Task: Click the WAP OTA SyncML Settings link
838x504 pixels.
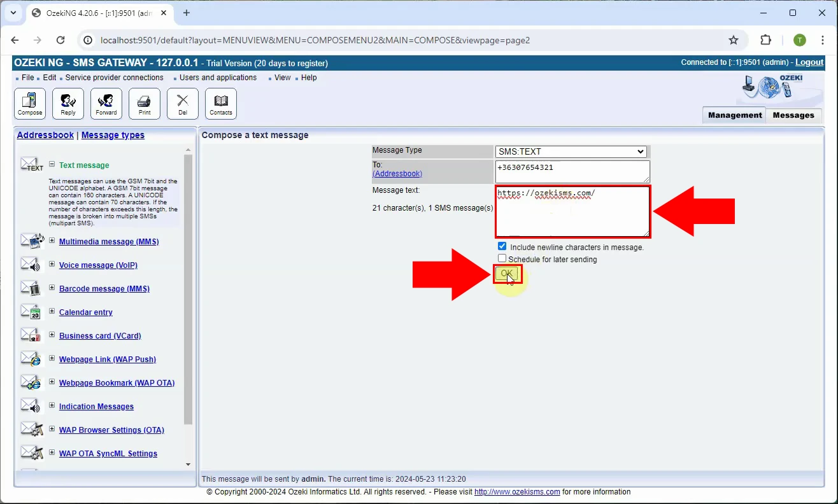Action: pyautogui.click(x=108, y=454)
